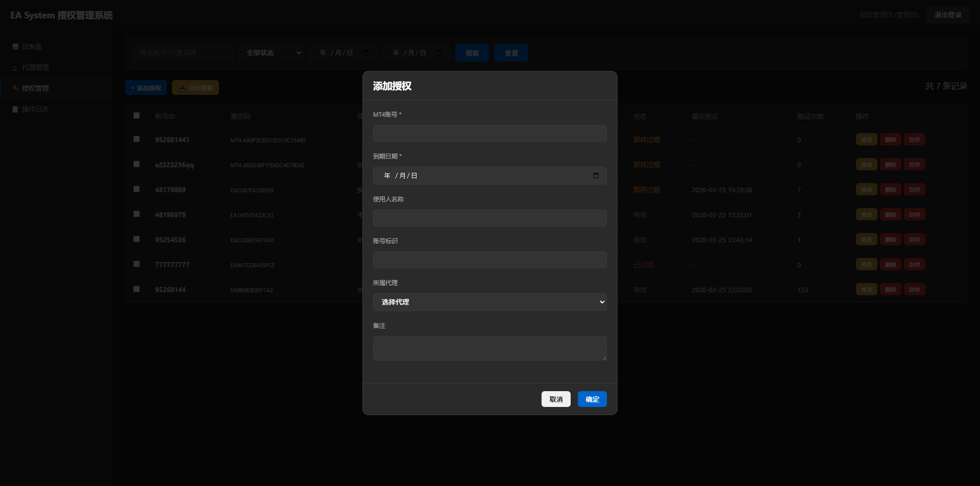Click the 授权管理 key icon in sidebar
980x486 pixels.
[x=15, y=89]
